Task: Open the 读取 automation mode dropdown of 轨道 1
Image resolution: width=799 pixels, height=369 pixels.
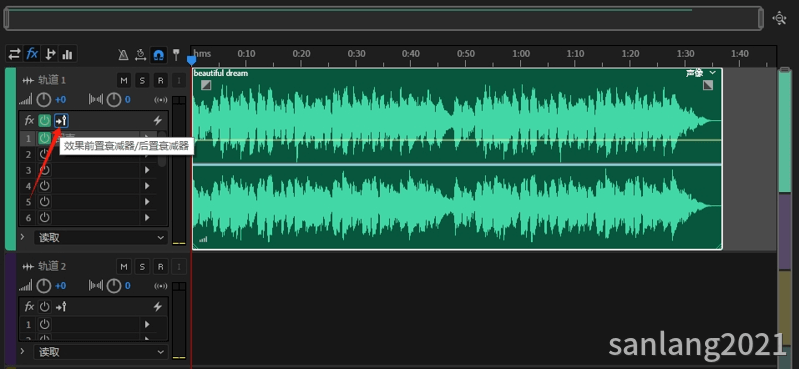Action: point(101,238)
